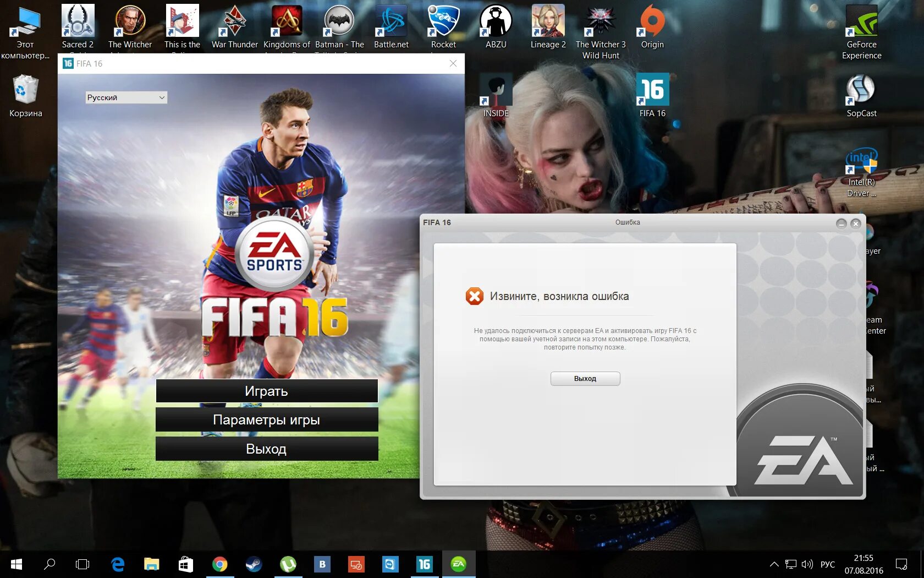The width and height of the screenshot is (924, 578).
Task: Open Параметры игры in FIFA launcher
Action: (x=267, y=419)
